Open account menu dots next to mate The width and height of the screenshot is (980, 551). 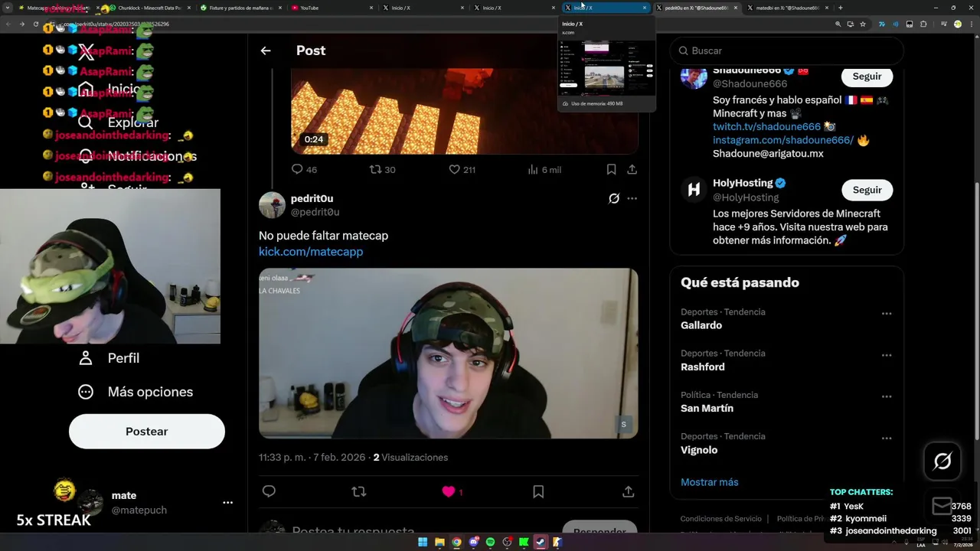click(x=227, y=503)
